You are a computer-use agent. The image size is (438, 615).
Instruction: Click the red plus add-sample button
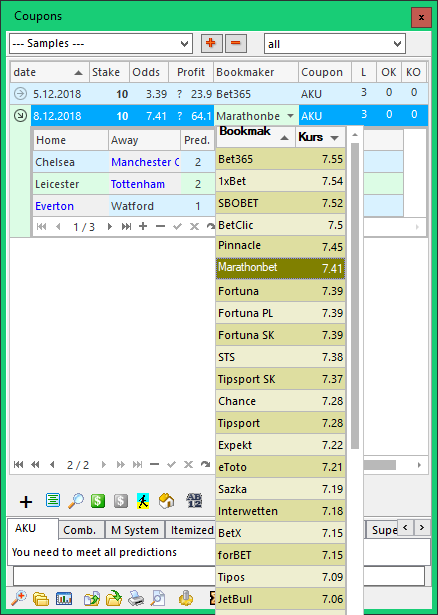[211, 43]
